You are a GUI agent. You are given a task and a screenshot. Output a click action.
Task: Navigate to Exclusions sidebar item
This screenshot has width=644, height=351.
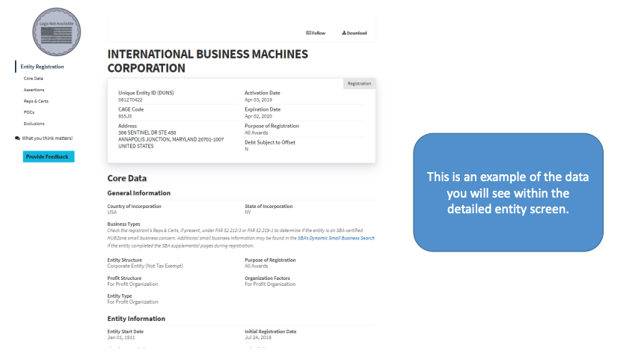coord(34,123)
